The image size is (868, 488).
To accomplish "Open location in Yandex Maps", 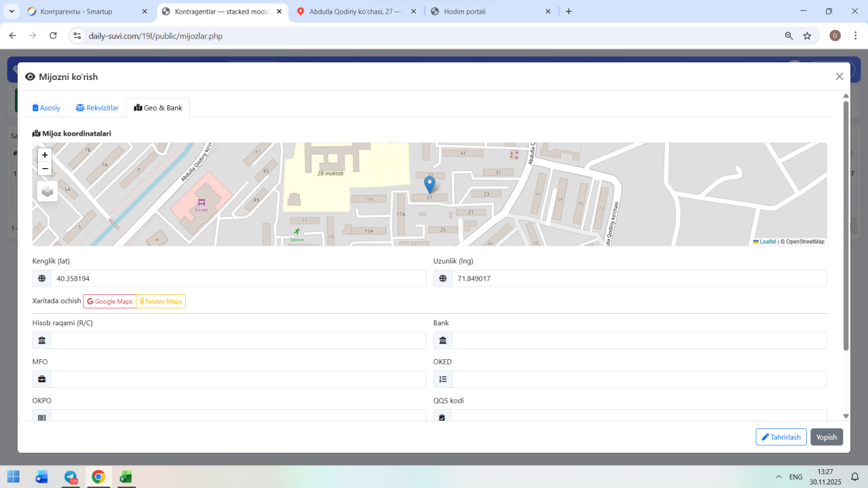I will coord(161,301).
